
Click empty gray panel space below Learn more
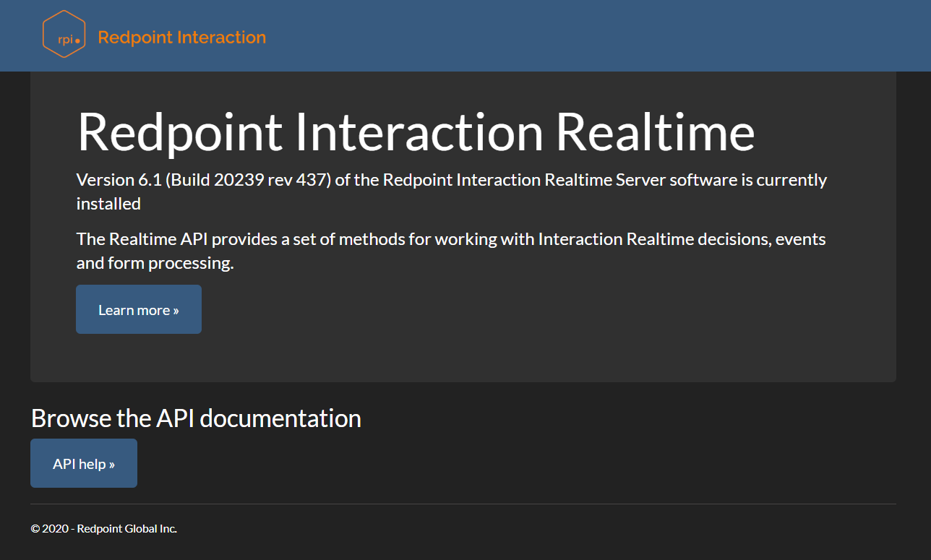(x=463, y=358)
